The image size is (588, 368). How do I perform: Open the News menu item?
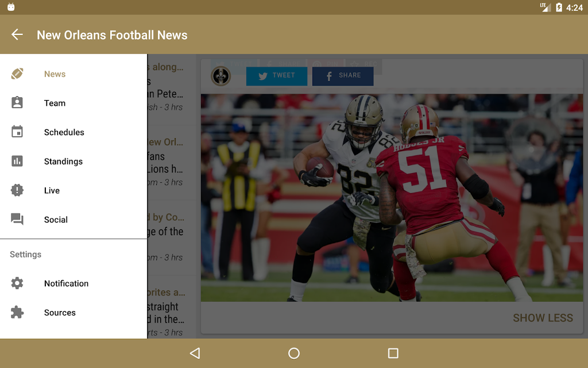(x=73, y=74)
